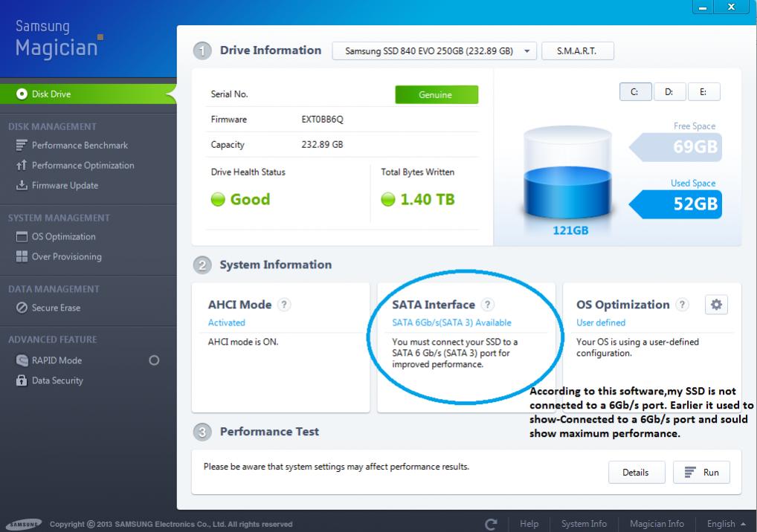Open the Over Provisioning menu item
Viewport: 757px width, 532px height.
click(66, 257)
